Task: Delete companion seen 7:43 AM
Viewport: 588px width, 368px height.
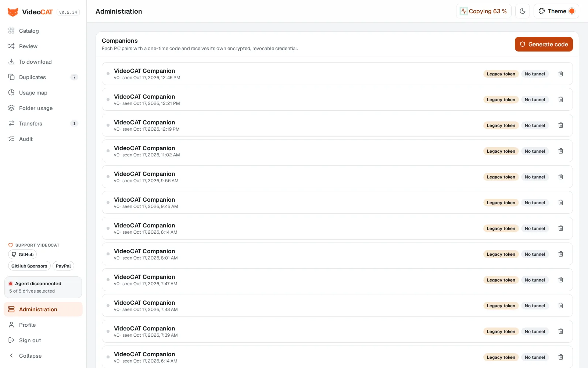Action: [x=561, y=305]
